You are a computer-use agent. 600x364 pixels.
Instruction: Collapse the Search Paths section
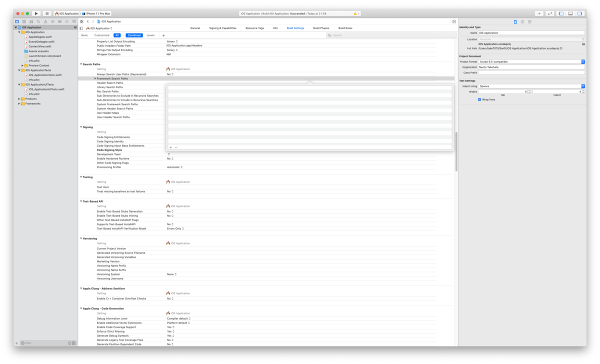81,64
